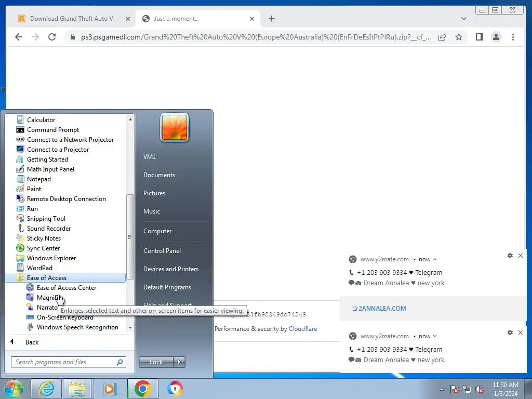532x399 pixels.
Task: Expand the second y2mate notification
Action: click(435, 336)
